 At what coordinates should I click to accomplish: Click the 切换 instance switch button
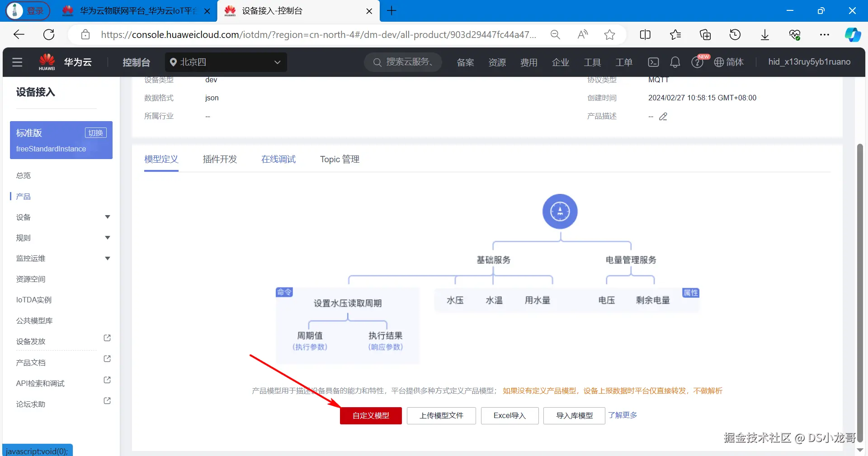pyautogui.click(x=96, y=133)
